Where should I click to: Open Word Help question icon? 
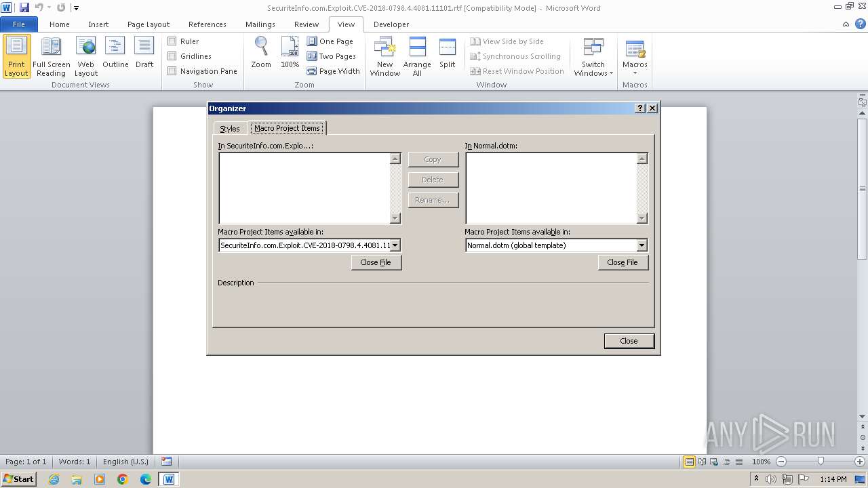coord(859,24)
